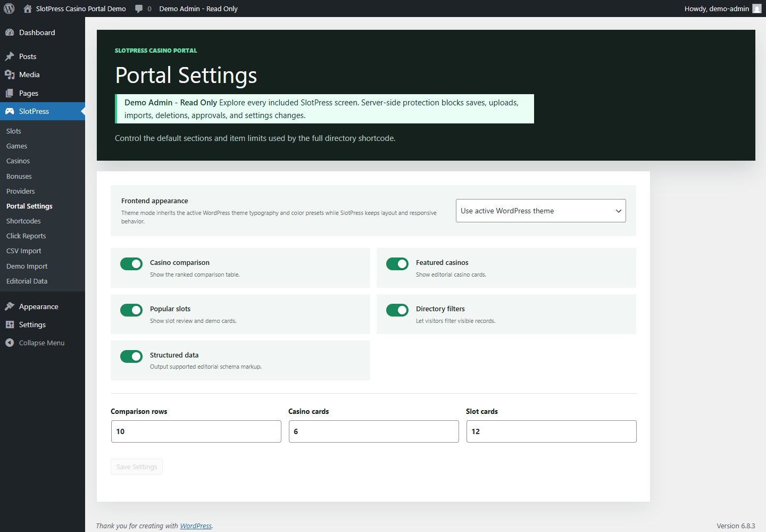This screenshot has width=766, height=532.
Task: Open the Frontend appearance dropdown
Action: click(541, 211)
